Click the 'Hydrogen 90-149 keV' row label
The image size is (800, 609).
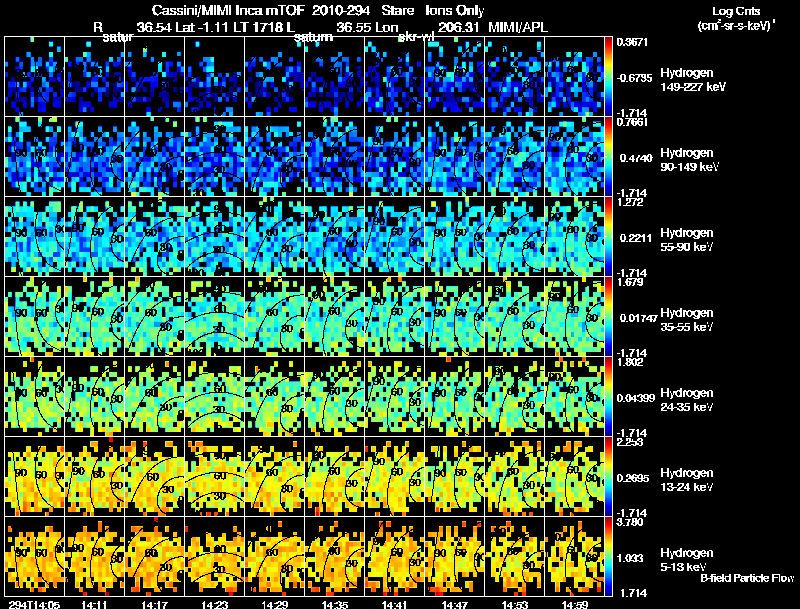pyautogui.click(x=689, y=160)
